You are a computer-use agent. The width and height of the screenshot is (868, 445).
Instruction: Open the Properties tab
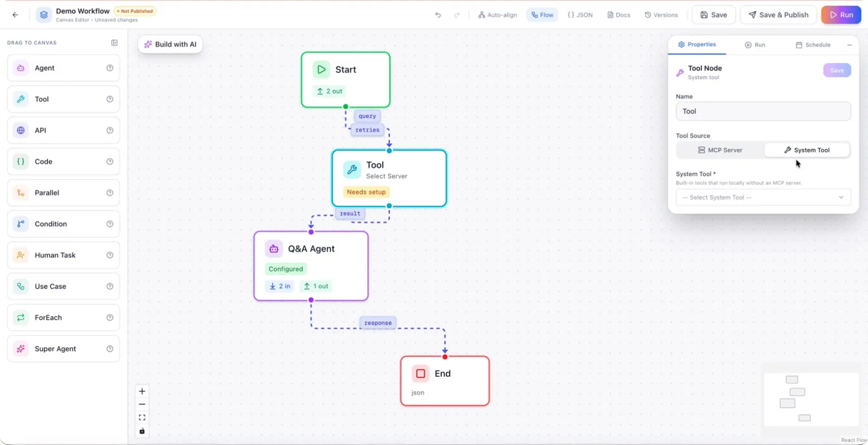point(697,44)
